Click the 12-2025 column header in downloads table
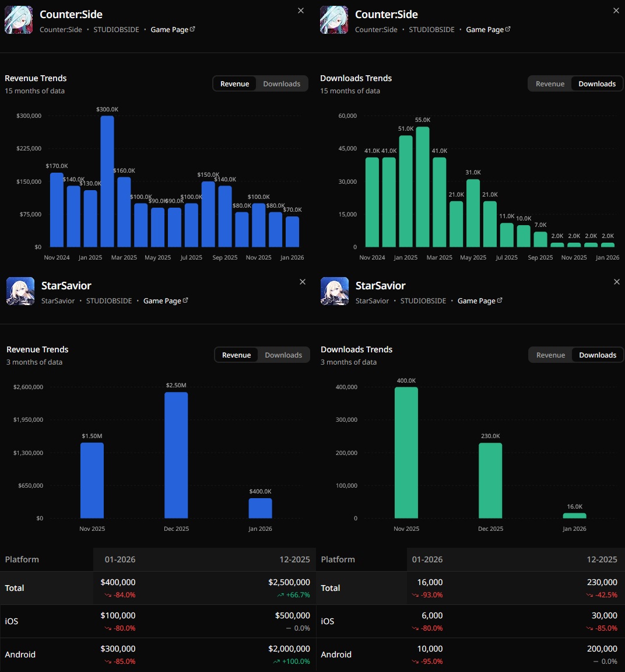The width and height of the screenshot is (625, 672). pos(602,559)
